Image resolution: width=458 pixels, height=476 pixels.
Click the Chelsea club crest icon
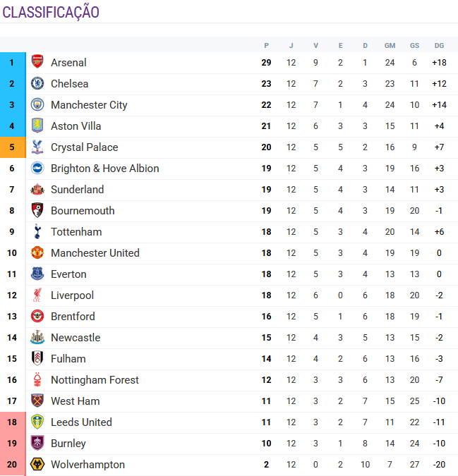pyautogui.click(x=37, y=84)
